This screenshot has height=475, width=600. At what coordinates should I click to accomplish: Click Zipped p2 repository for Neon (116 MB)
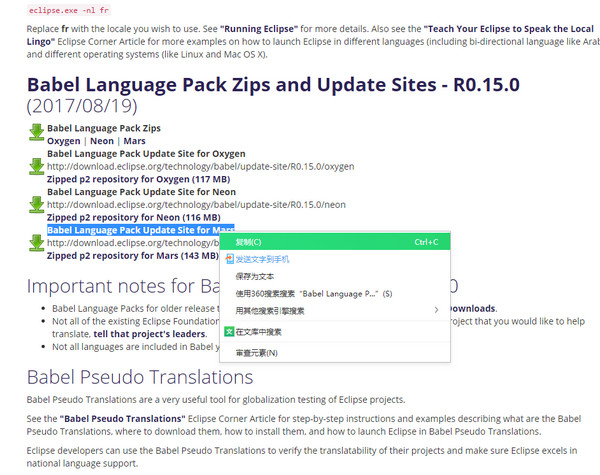pyautogui.click(x=134, y=217)
